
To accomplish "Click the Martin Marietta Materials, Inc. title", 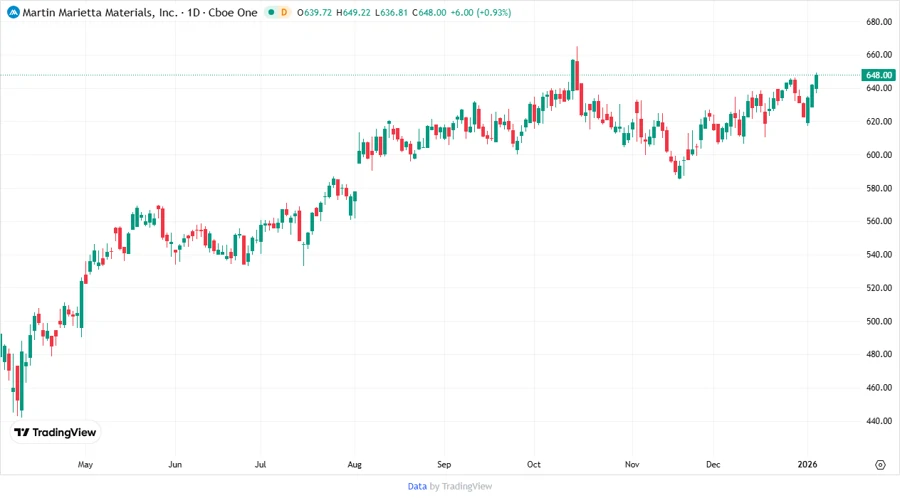I will [100, 12].
